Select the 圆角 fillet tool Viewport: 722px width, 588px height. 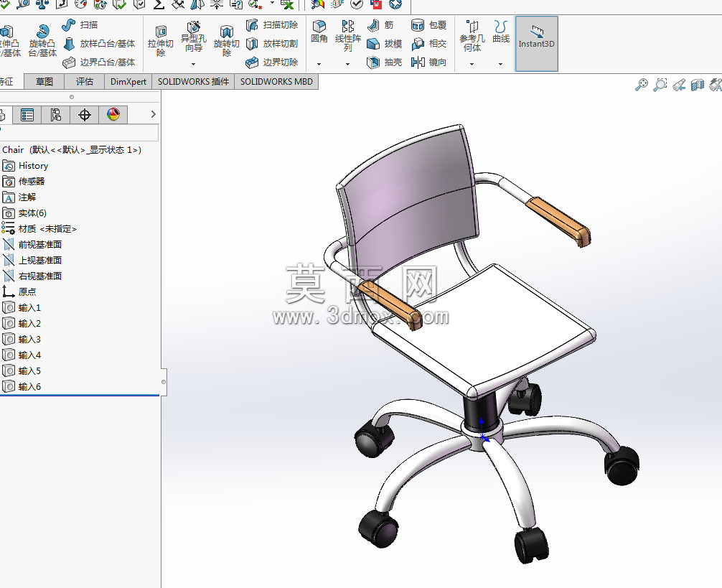[319, 32]
